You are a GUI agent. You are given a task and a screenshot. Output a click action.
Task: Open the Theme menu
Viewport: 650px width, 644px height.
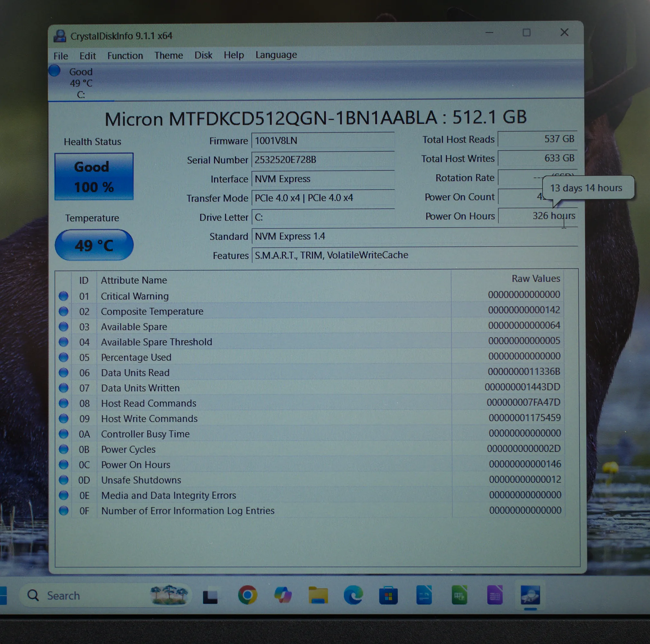169,55
